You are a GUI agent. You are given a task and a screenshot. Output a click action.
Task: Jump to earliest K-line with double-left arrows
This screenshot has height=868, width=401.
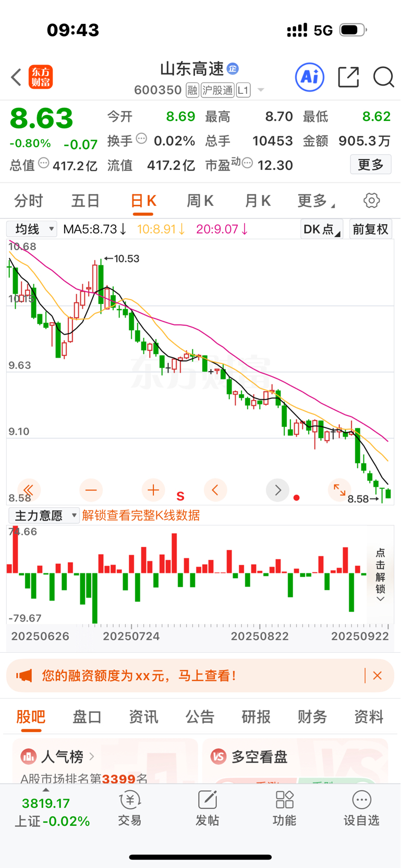[29, 490]
